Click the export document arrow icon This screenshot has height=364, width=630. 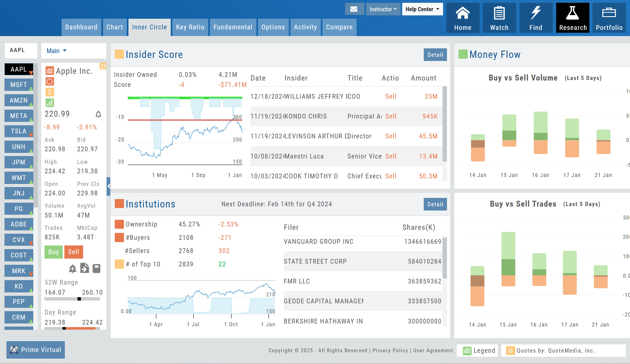point(85,268)
